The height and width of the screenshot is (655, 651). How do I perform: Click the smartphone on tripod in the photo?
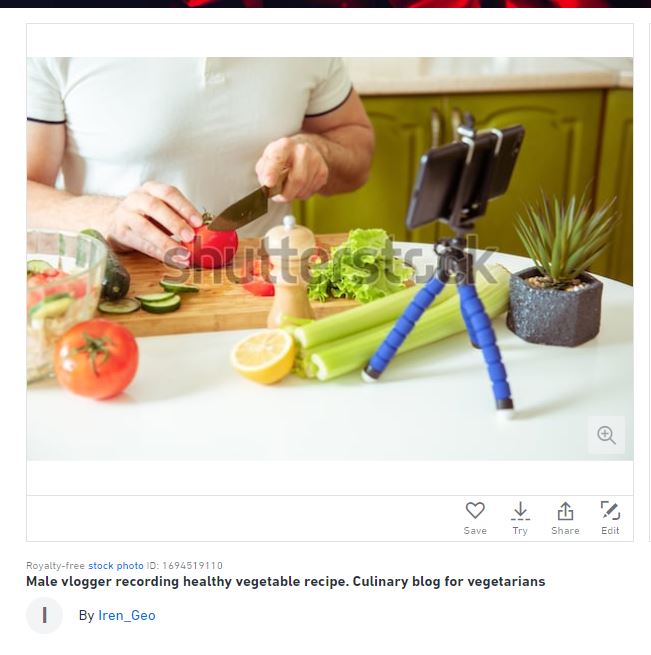click(465, 177)
